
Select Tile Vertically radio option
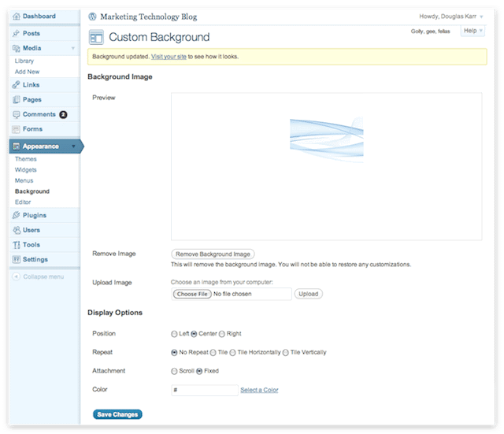285,353
